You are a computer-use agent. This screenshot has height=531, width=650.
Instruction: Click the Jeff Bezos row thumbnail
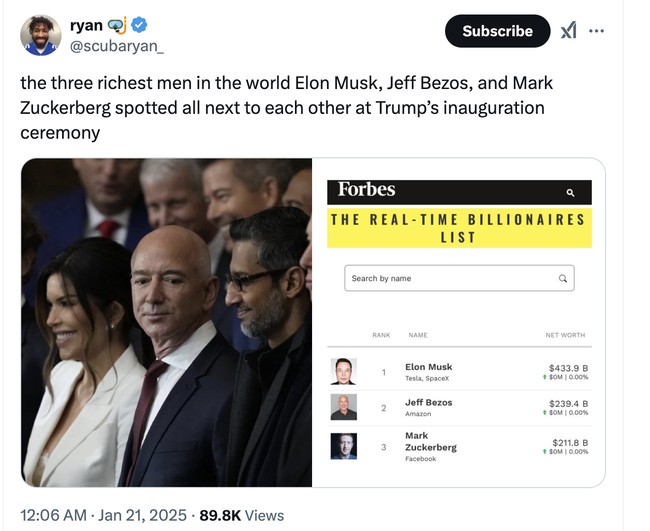pos(343,407)
